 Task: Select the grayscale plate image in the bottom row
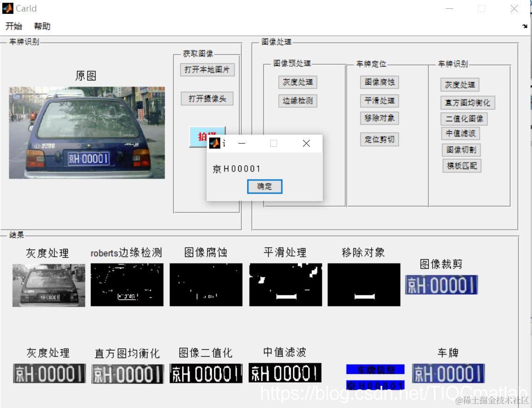click(x=49, y=373)
